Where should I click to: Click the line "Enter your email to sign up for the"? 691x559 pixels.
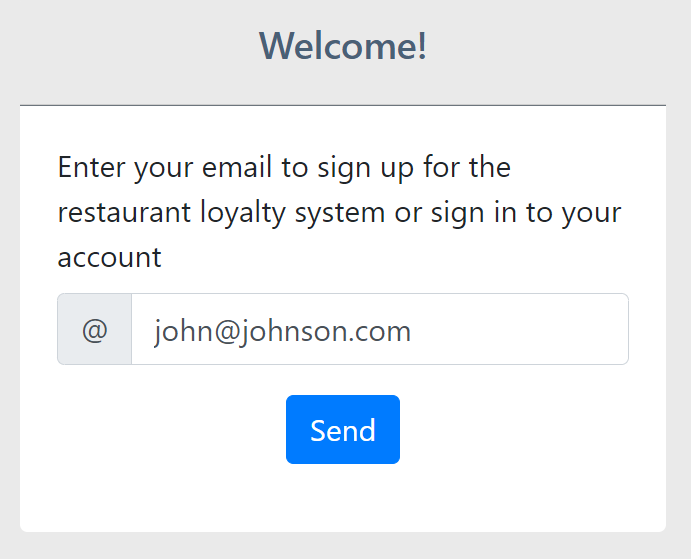coord(284,167)
